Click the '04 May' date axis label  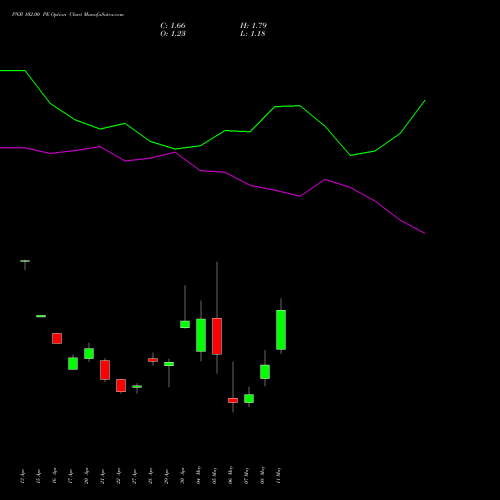[199, 475]
